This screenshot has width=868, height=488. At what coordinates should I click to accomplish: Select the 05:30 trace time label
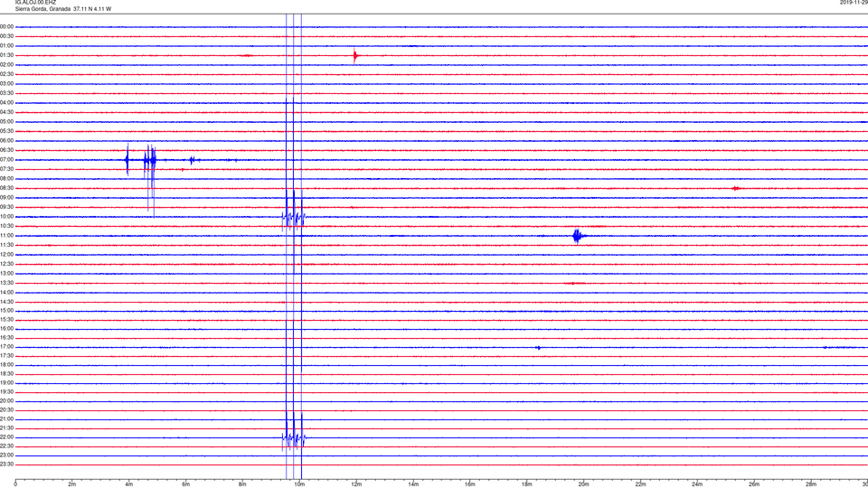(6, 131)
